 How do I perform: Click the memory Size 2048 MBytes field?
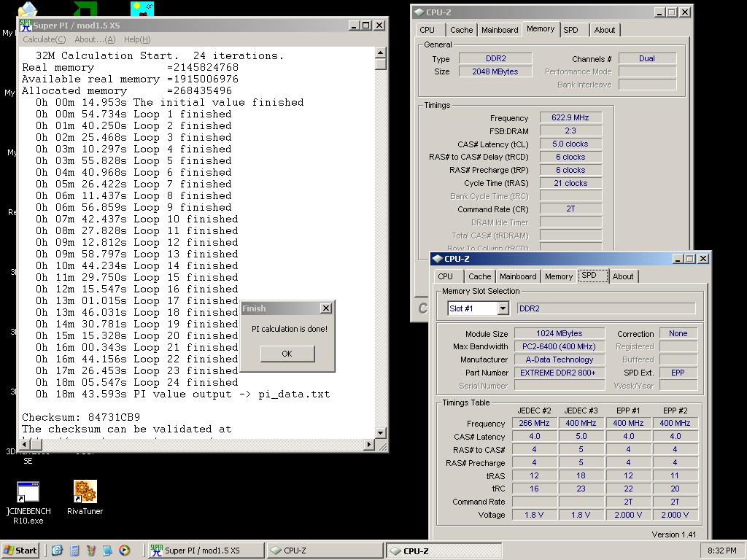pyautogui.click(x=495, y=71)
